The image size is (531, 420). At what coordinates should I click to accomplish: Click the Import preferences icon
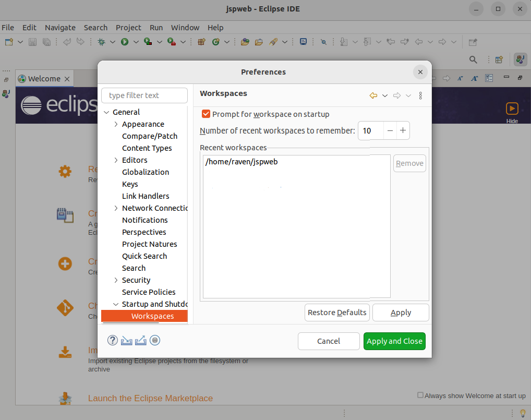[127, 340]
